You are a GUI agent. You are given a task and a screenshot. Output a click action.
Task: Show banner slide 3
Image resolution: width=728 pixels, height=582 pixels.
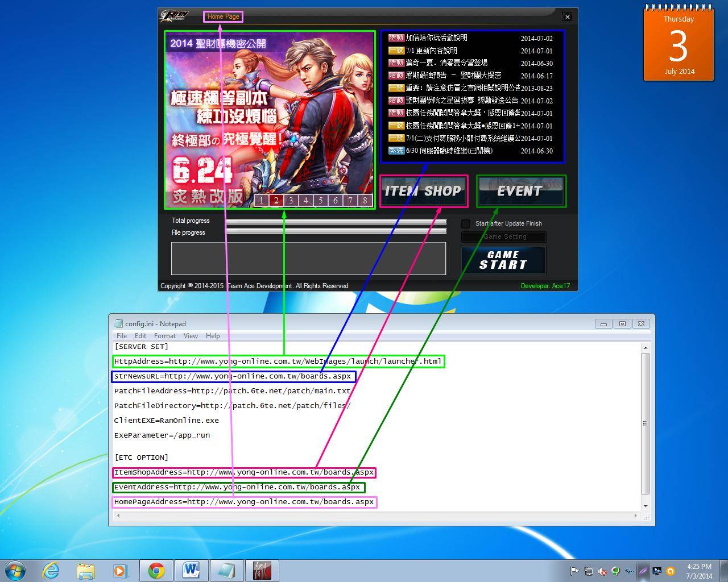click(291, 200)
